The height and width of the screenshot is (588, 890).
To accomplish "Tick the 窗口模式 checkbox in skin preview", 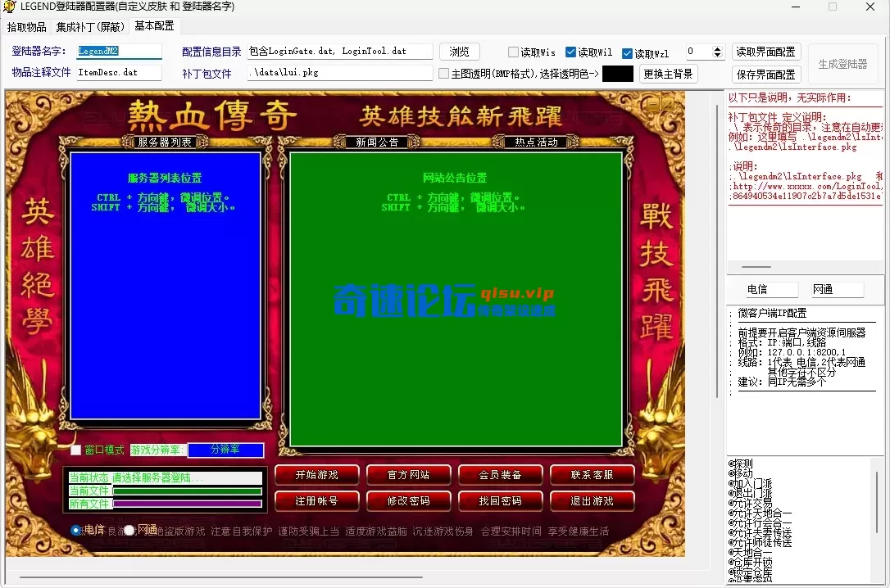I will (76, 450).
